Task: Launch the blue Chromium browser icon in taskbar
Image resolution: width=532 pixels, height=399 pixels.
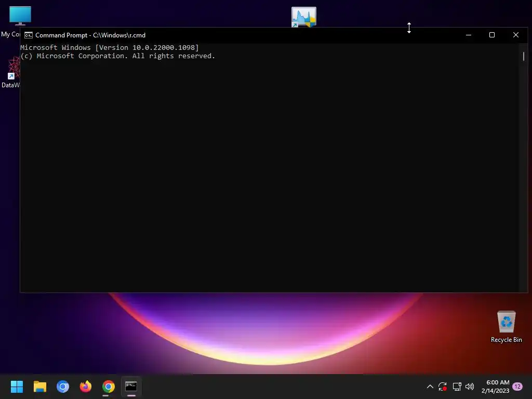Action: tap(63, 387)
